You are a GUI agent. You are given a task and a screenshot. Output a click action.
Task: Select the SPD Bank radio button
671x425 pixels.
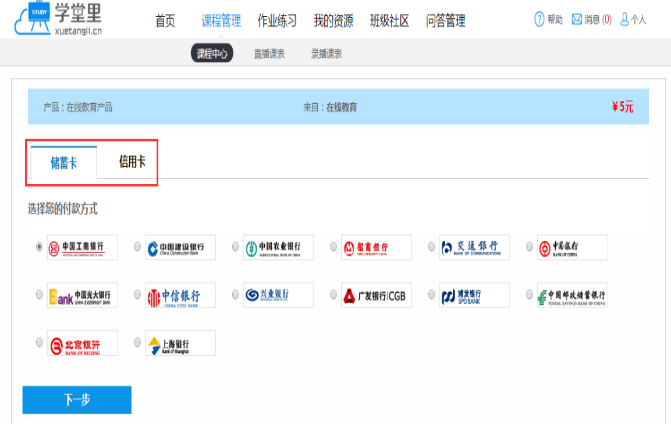[431, 295]
